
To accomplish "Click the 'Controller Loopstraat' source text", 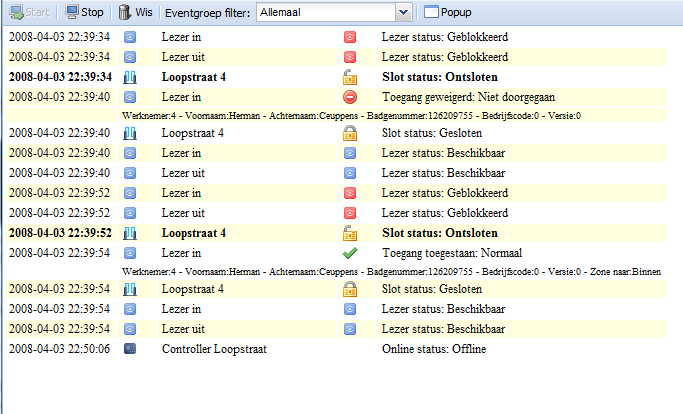I will [214, 349].
